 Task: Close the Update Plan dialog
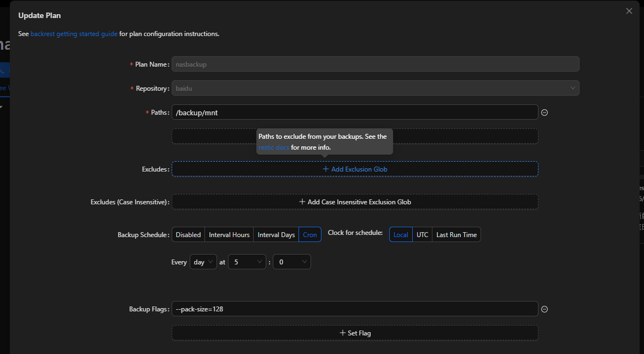(629, 11)
